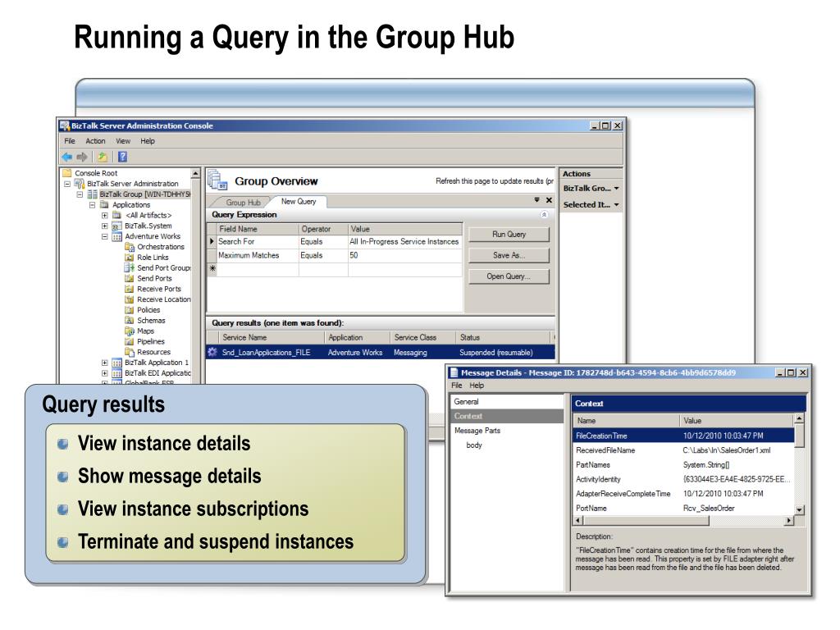Click the Context list horizontal scrollbar thumb

(646, 521)
